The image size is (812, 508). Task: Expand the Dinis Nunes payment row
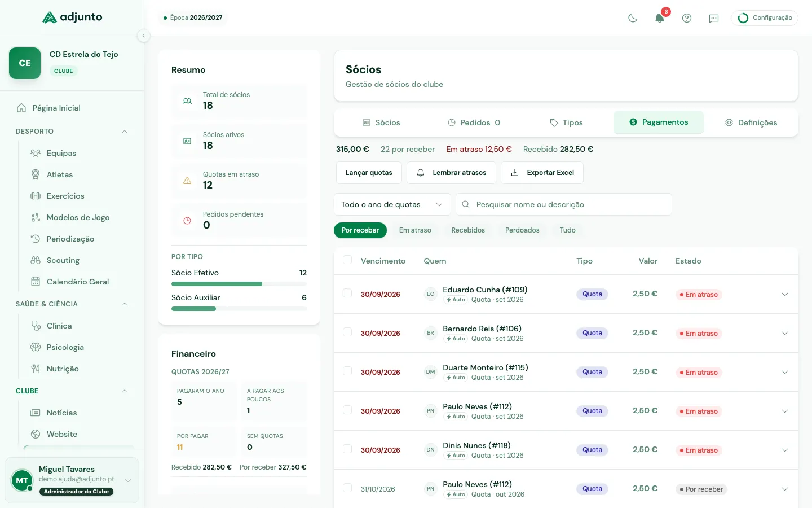[x=785, y=450]
